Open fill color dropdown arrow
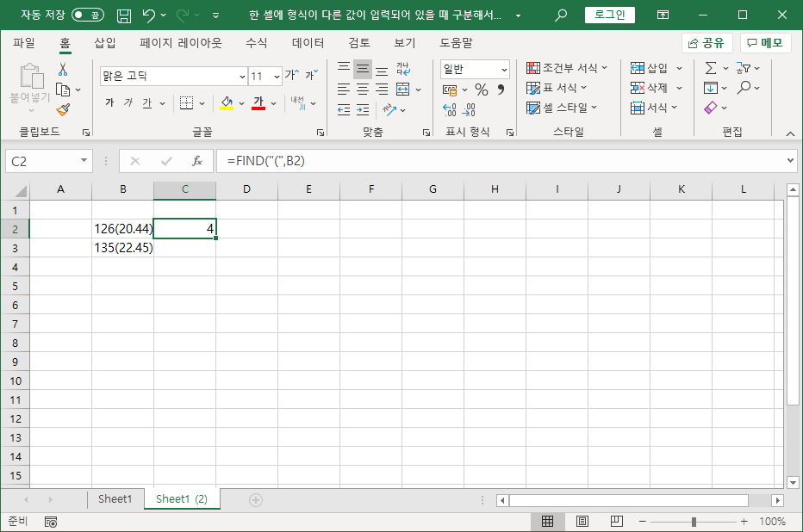This screenshot has height=532, width=803. tap(241, 104)
